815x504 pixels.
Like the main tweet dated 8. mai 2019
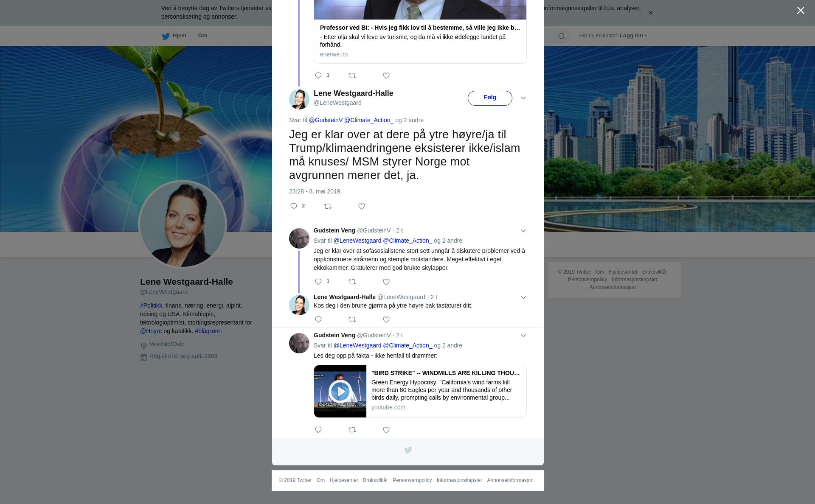point(362,206)
